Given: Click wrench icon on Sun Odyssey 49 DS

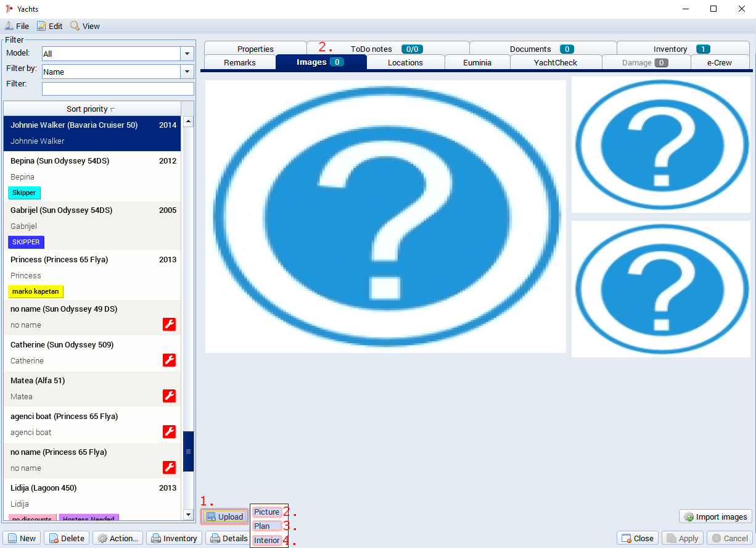Looking at the screenshot, I should click(170, 325).
